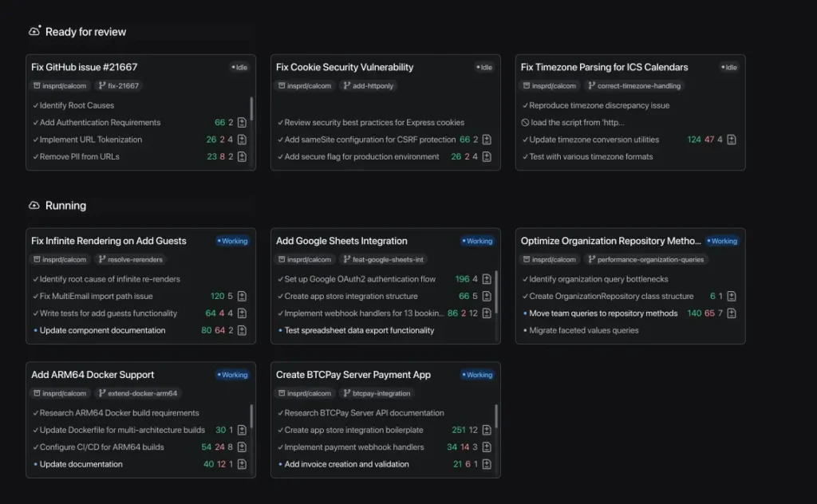Click file diff icon for Configure CI/CD for ARM64 builds
Viewport: 817px width, 504px height.
point(242,447)
